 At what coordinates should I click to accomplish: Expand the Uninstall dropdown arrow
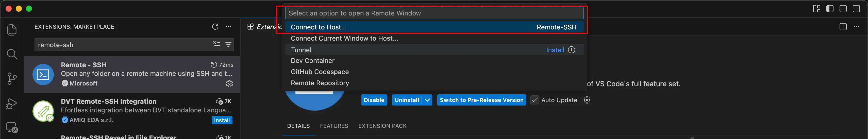(427, 100)
